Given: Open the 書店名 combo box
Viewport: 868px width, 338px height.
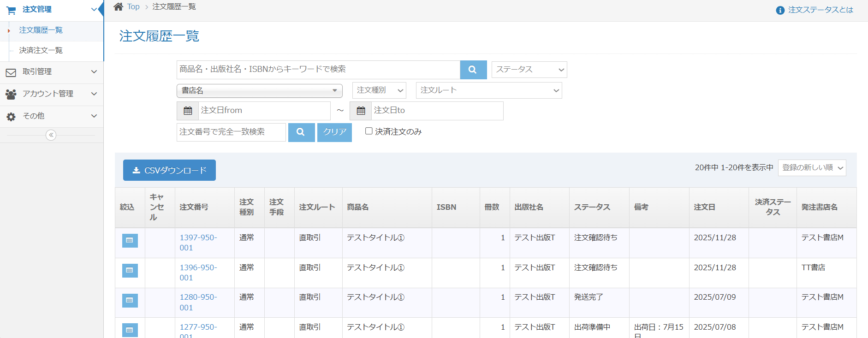Looking at the screenshot, I should pos(259,91).
